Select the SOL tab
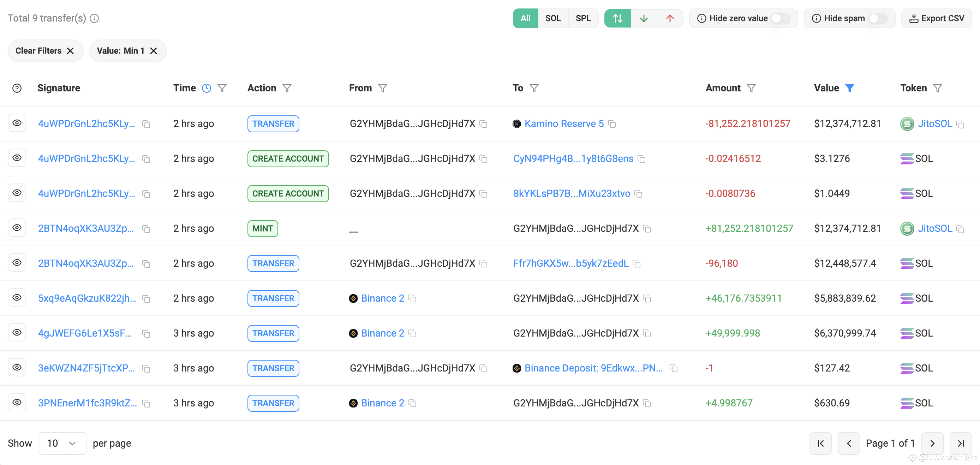The height and width of the screenshot is (465, 980). pyautogui.click(x=553, y=18)
